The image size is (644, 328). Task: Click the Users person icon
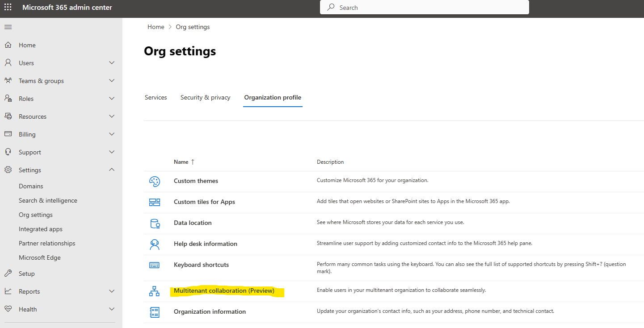[x=8, y=63]
